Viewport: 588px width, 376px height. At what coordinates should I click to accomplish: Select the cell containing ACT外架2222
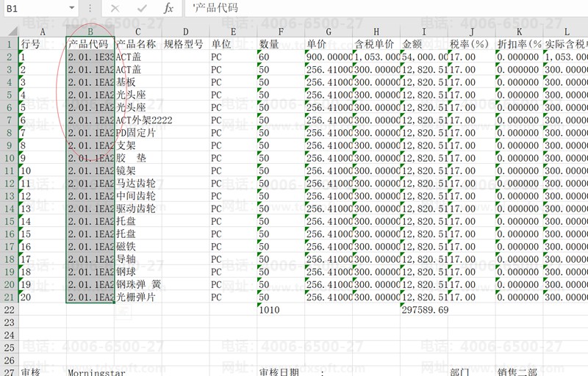coord(139,120)
